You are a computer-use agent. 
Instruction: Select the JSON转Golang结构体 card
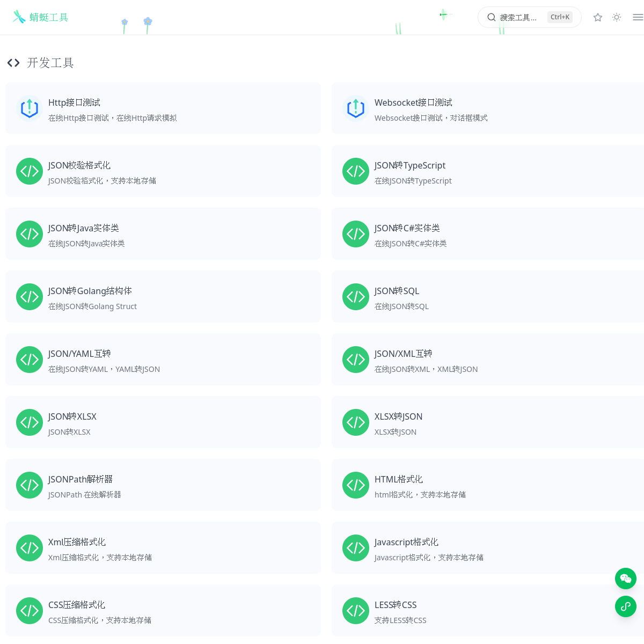[163, 297]
